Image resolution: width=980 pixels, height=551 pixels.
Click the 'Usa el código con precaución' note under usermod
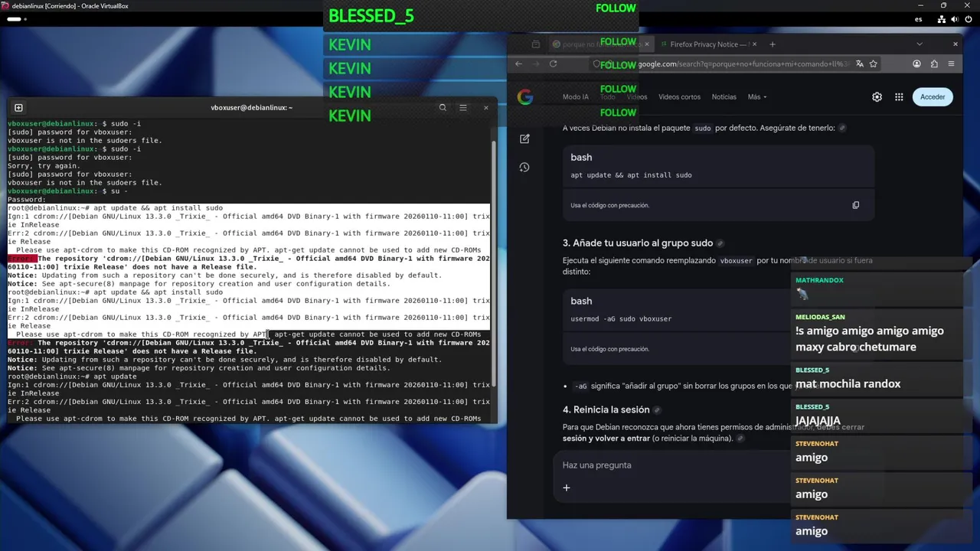tap(609, 349)
